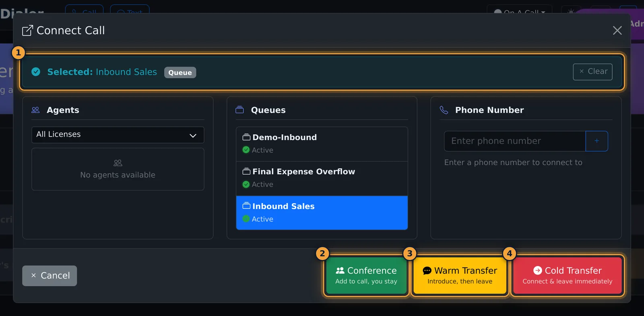
Task: Click the No agents available icon
Action: [118, 163]
